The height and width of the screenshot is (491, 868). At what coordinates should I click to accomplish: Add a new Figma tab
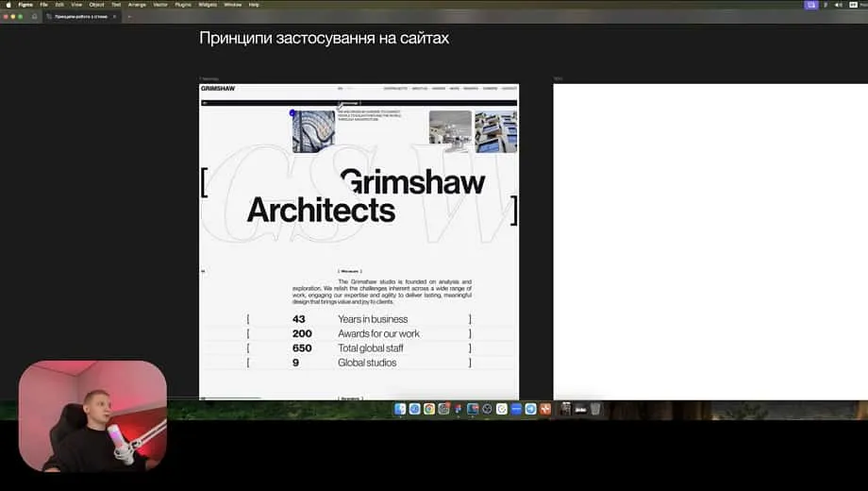[129, 17]
